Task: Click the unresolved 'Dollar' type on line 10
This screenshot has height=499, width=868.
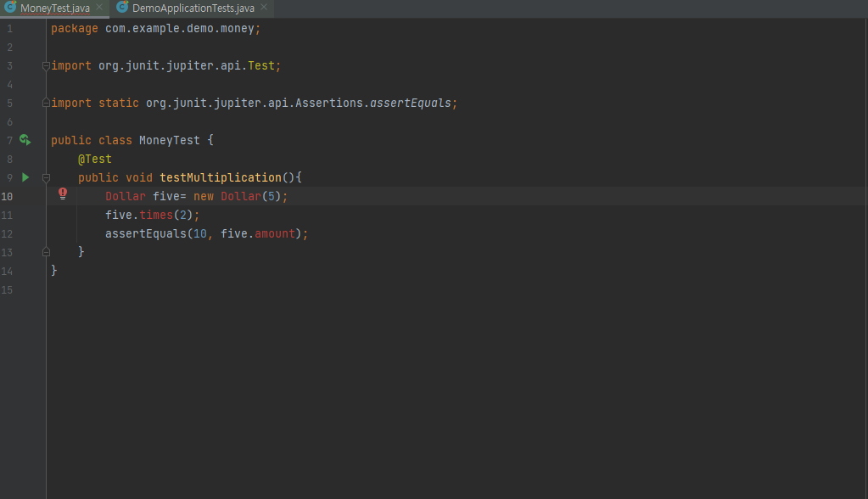Action: click(126, 196)
